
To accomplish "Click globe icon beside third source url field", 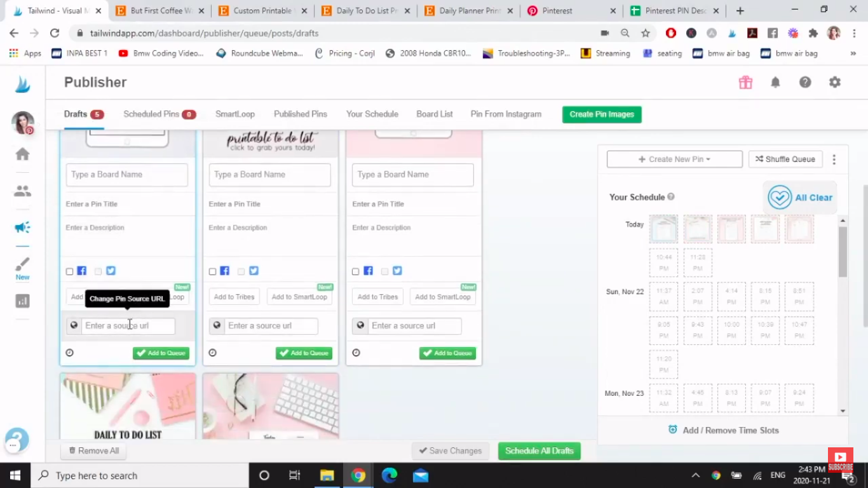I will [361, 325].
